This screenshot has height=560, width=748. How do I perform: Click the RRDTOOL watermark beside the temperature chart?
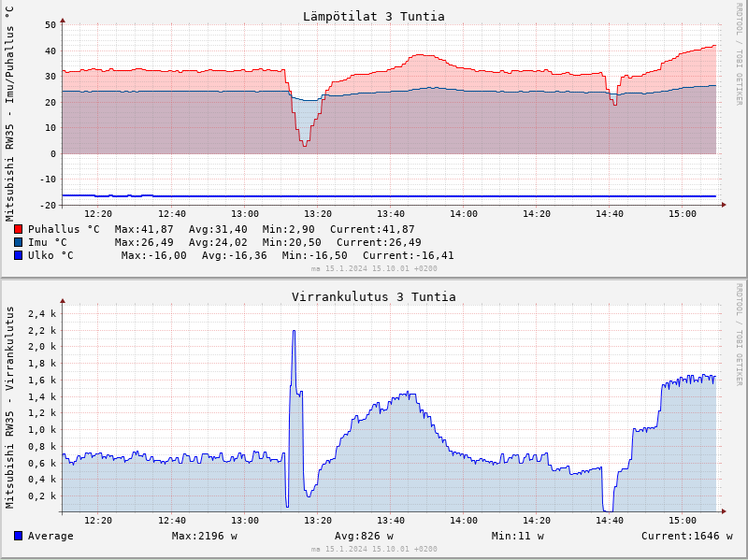[738, 54]
